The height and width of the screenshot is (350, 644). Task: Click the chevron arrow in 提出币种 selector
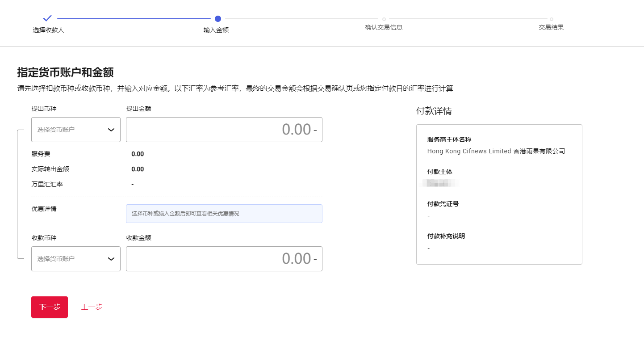pos(111,130)
